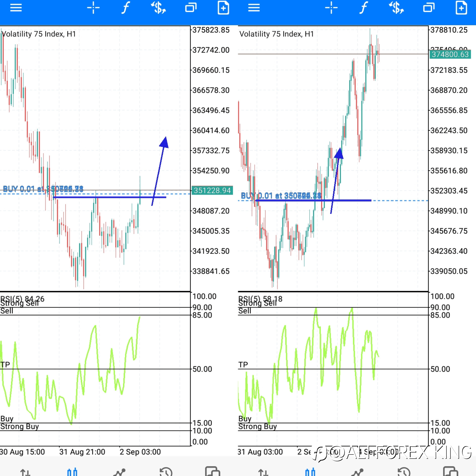This screenshot has height=476, width=476.
Task: Open Trade tab in left bottom bar
Action: (x=119, y=472)
